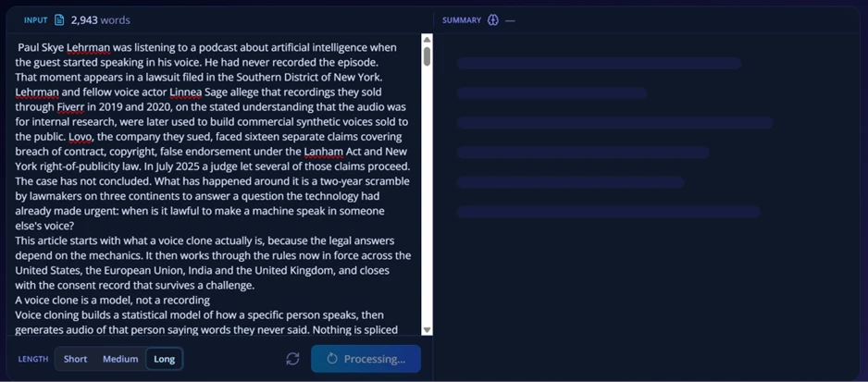Choose Medium summary length
Viewport: 868px width, 382px height.
pyautogui.click(x=120, y=359)
